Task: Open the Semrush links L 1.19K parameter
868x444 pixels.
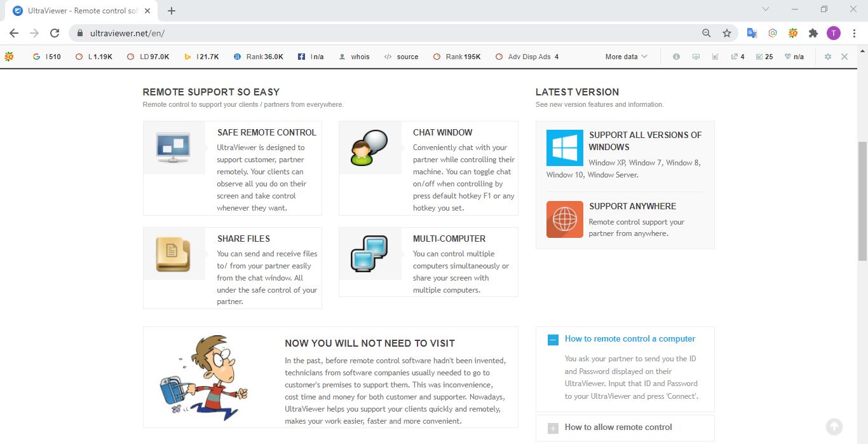Action: pos(93,57)
